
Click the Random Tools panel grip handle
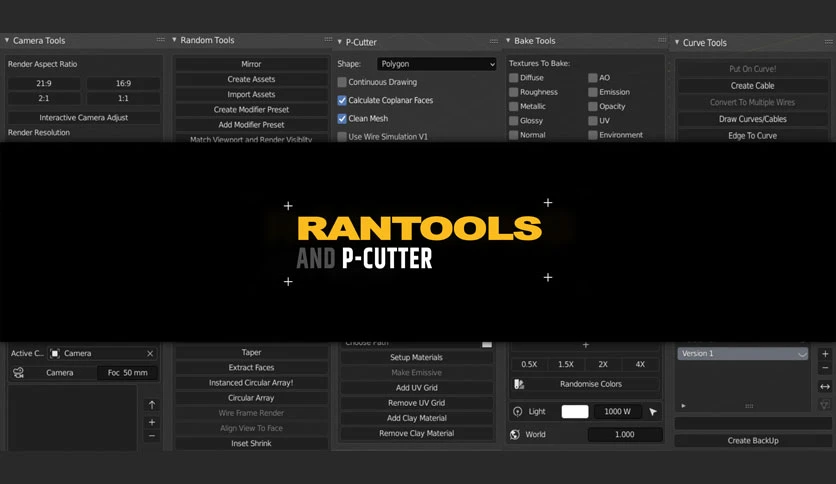[x=328, y=39]
